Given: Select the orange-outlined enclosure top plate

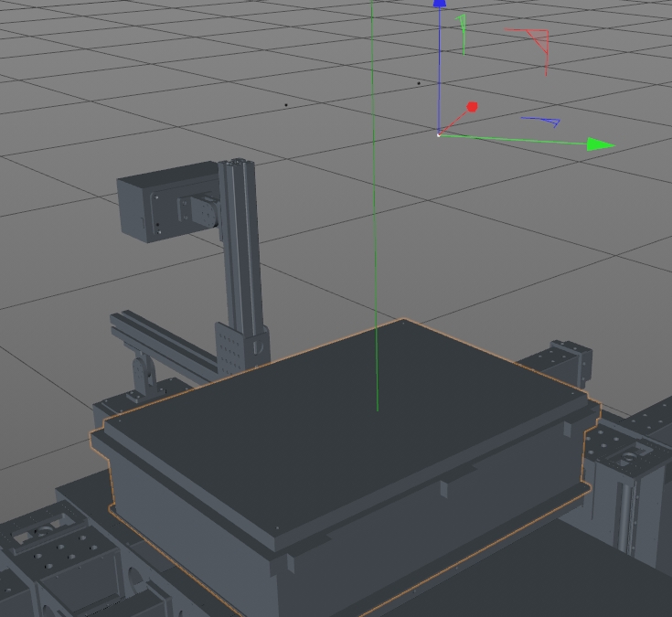Looking at the screenshot, I should click(x=343, y=429).
